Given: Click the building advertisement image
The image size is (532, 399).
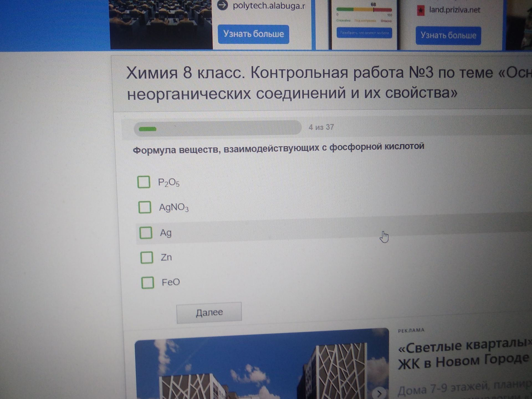Looking at the screenshot, I should [262, 364].
